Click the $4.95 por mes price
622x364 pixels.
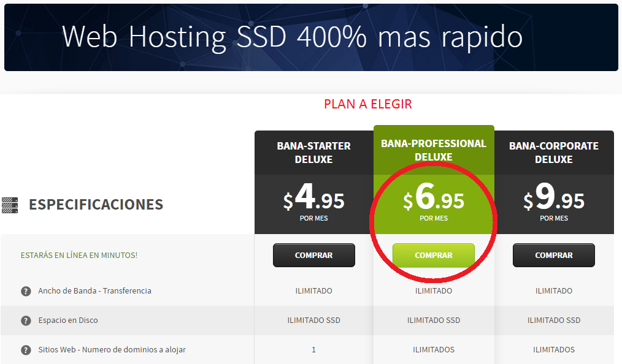pyautogui.click(x=314, y=202)
